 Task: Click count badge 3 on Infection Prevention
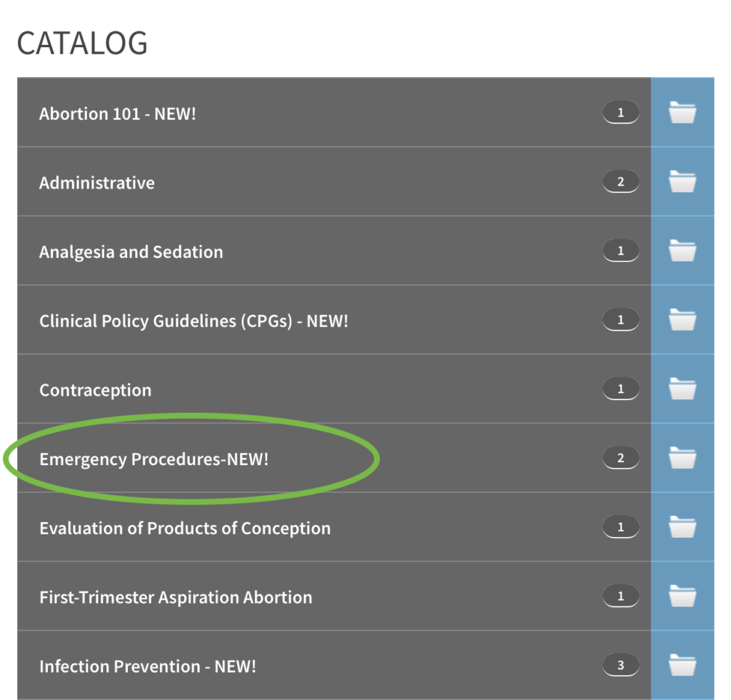(620, 665)
